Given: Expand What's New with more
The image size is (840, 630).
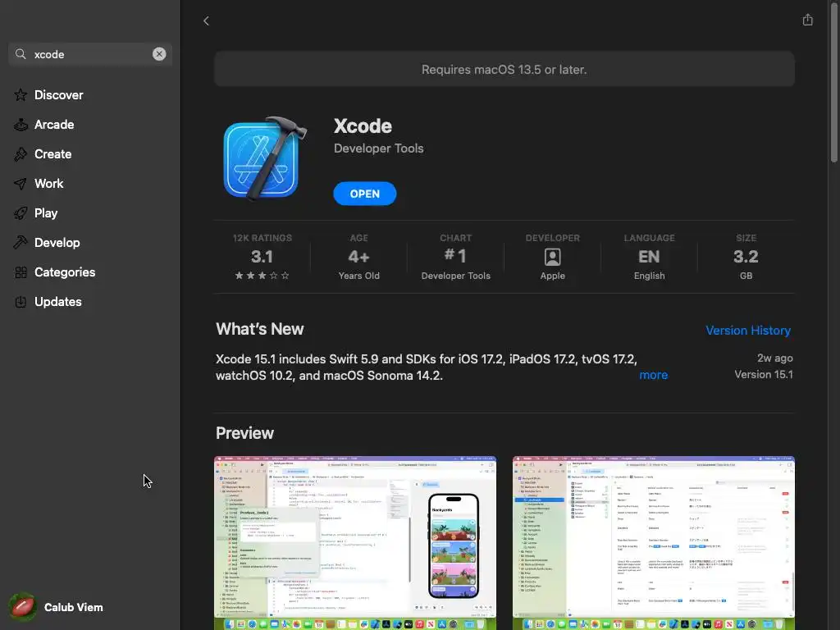Looking at the screenshot, I should (653, 375).
